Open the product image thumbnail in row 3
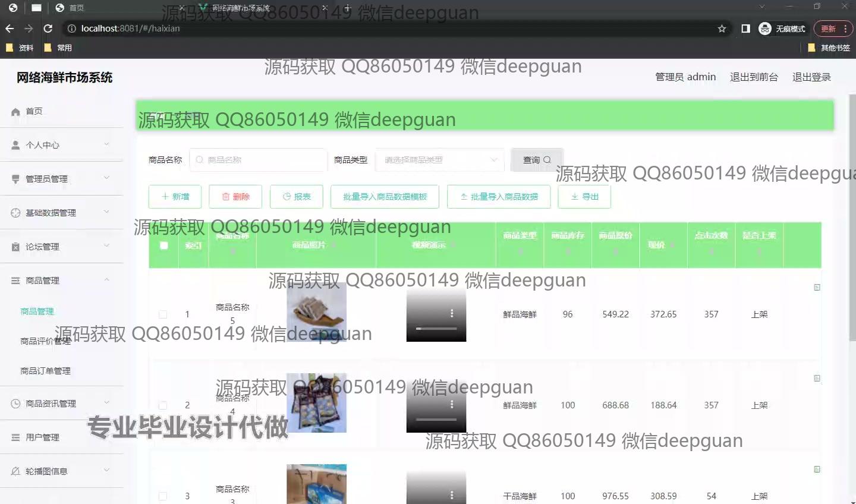Viewport: 856px width, 504px height. [x=316, y=484]
